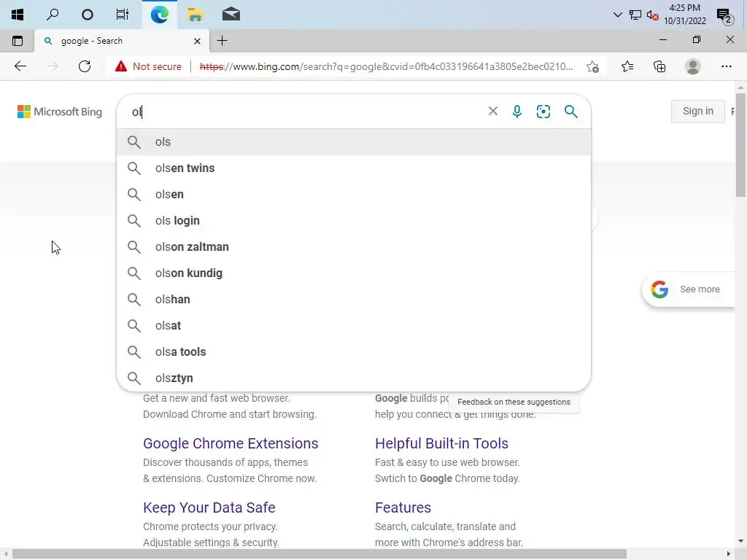
Task: Open the Keep Your Data Safe link
Action: tap(209, 507)
